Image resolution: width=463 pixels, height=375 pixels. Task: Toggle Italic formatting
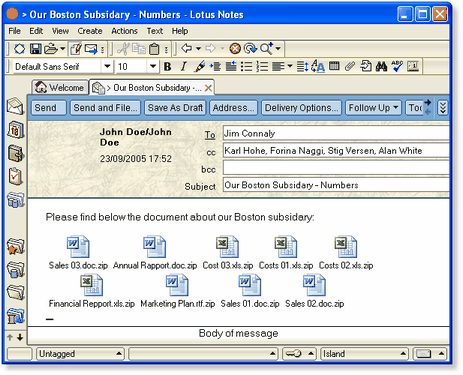(x=183, y=67)
